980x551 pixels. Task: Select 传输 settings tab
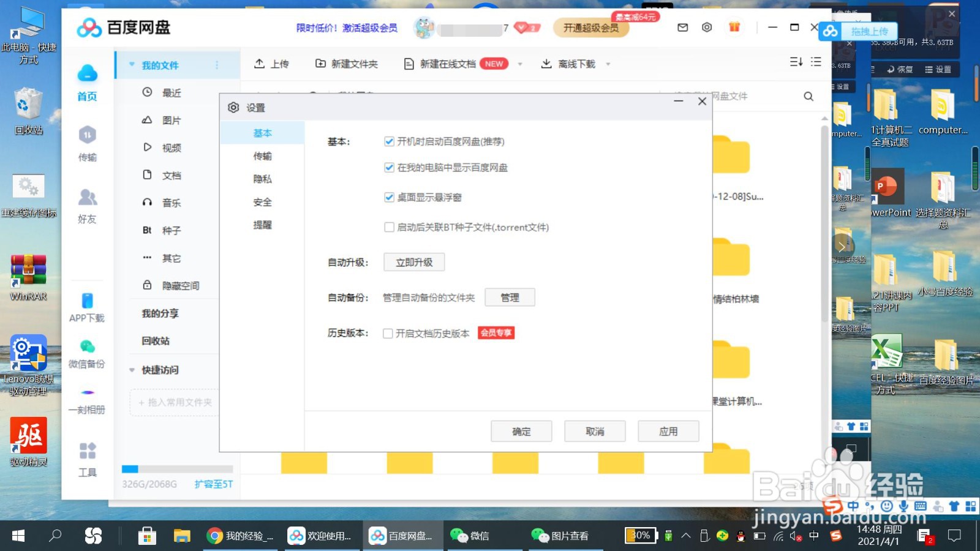(x=262, y=156)
